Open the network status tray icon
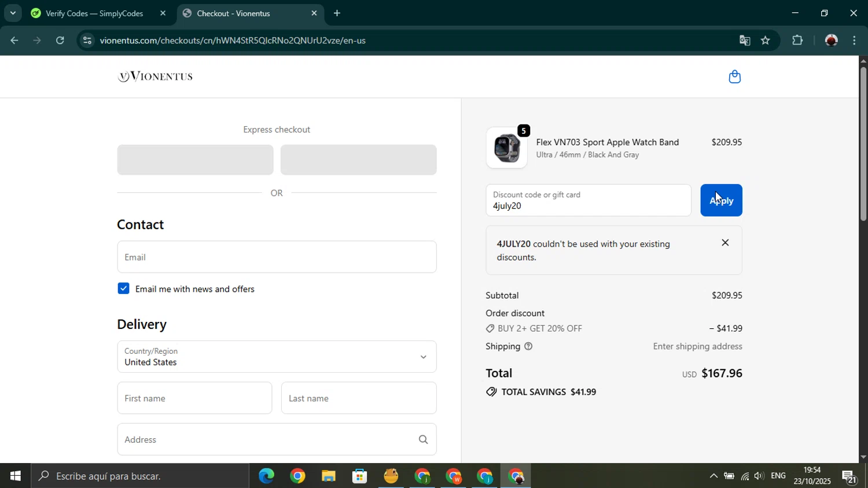The image size is (868, 488). [745, 476]
